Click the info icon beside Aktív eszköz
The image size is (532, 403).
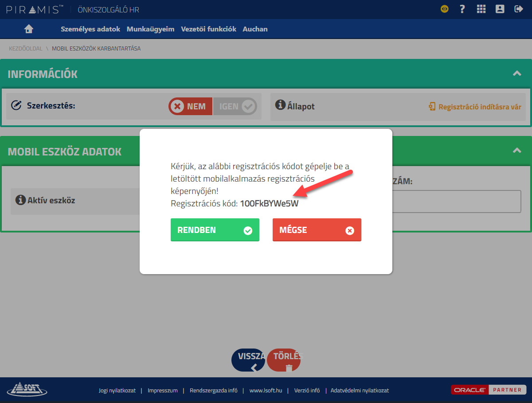click(20, 200)
